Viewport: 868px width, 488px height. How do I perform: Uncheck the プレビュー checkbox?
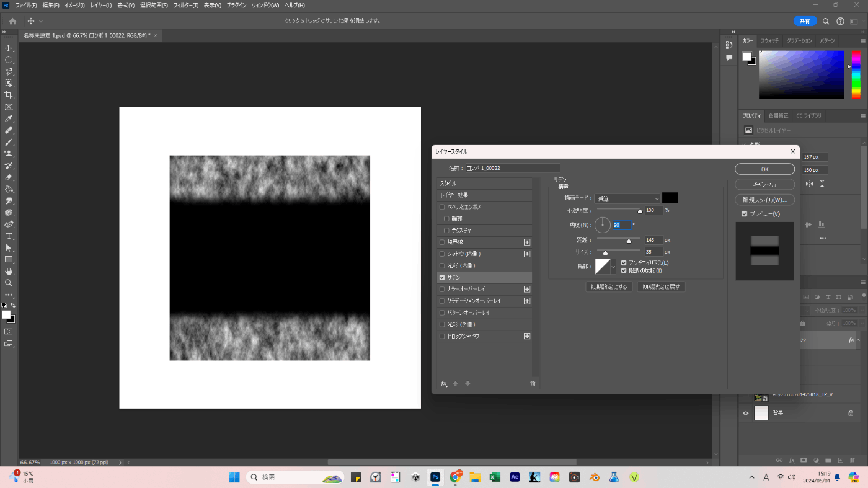(x=745, y=214)
